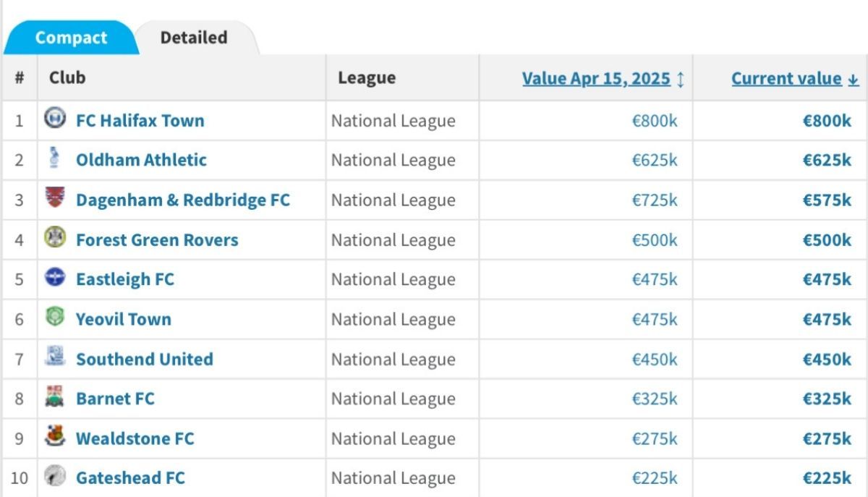Switch to the Compact tab

pos(71,38)
